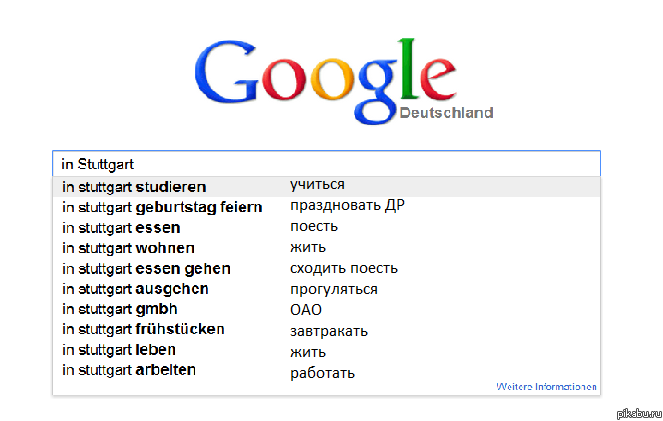Click the 'прогуляться' translation label
The width and height of the screenshot is (663, 421).
(334, 289)
